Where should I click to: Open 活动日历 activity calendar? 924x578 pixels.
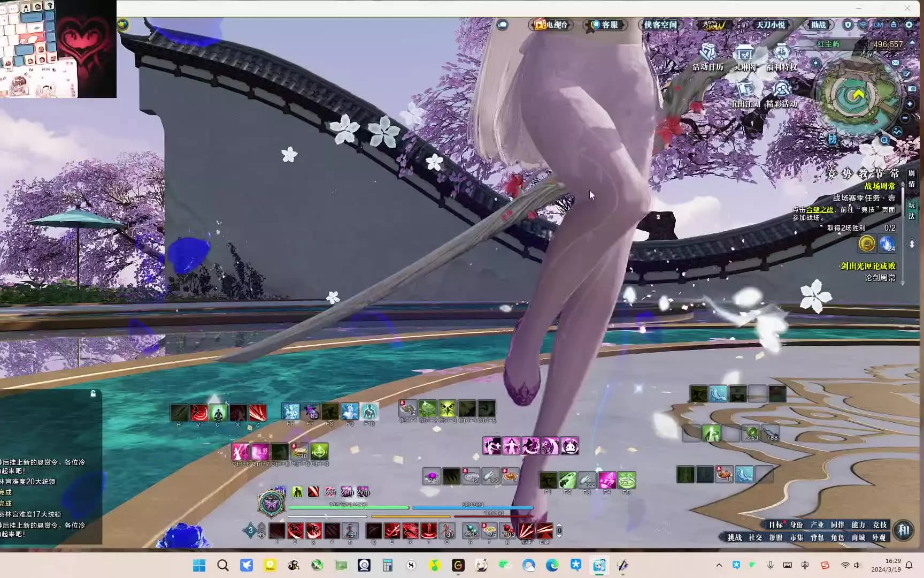(x=708, y=57)
